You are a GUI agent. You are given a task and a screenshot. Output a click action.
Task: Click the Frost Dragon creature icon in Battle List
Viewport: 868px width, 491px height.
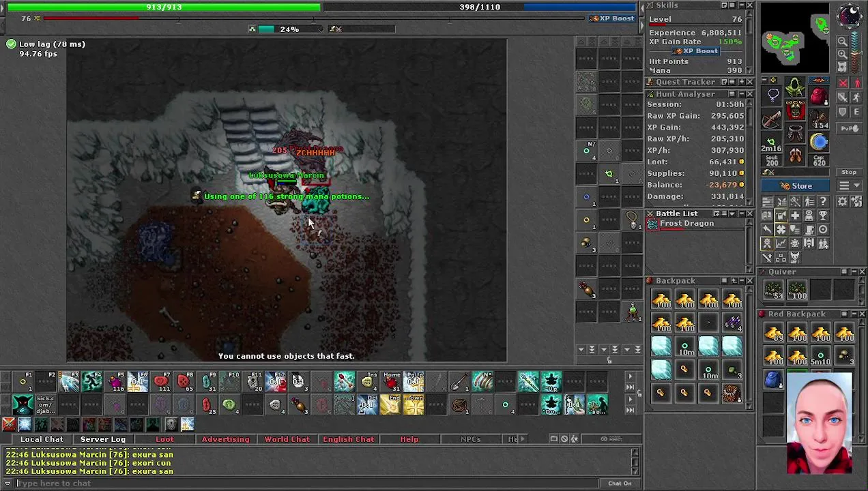[652, 224]
